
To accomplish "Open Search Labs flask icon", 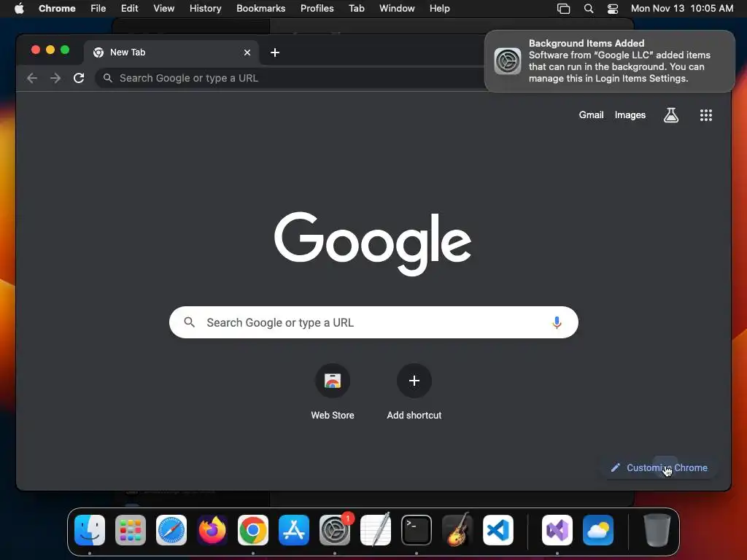I will click(x=671, y=114).
